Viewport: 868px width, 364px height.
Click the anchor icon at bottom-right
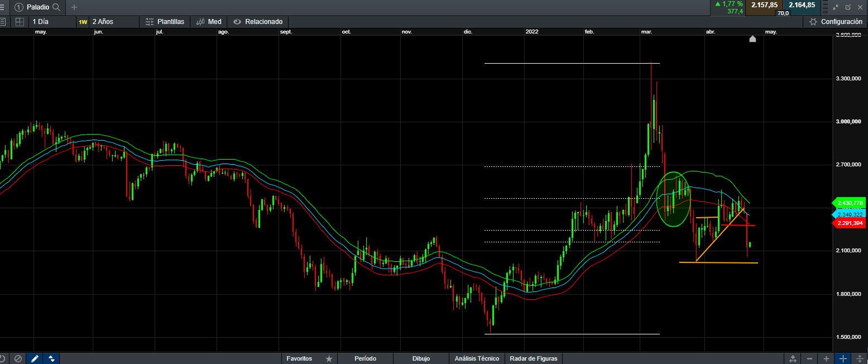click(x=792, y=358)
